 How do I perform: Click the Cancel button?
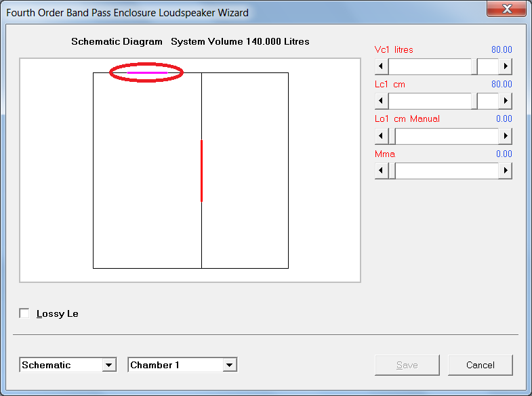click(x=480, y=365)
